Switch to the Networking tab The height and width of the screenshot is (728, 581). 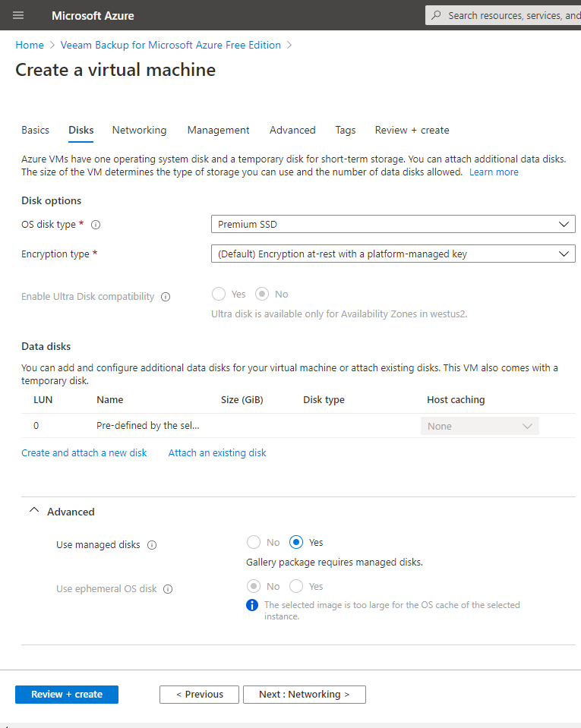139,131
